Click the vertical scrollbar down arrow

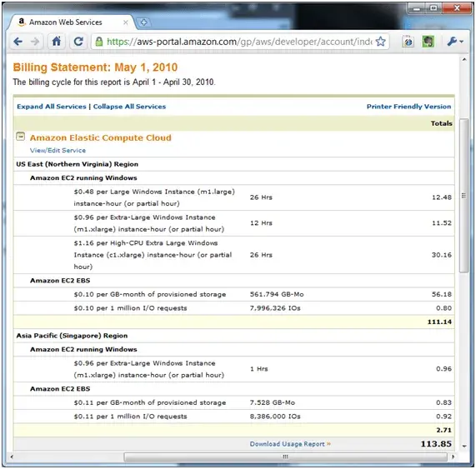tap(464, 446)
